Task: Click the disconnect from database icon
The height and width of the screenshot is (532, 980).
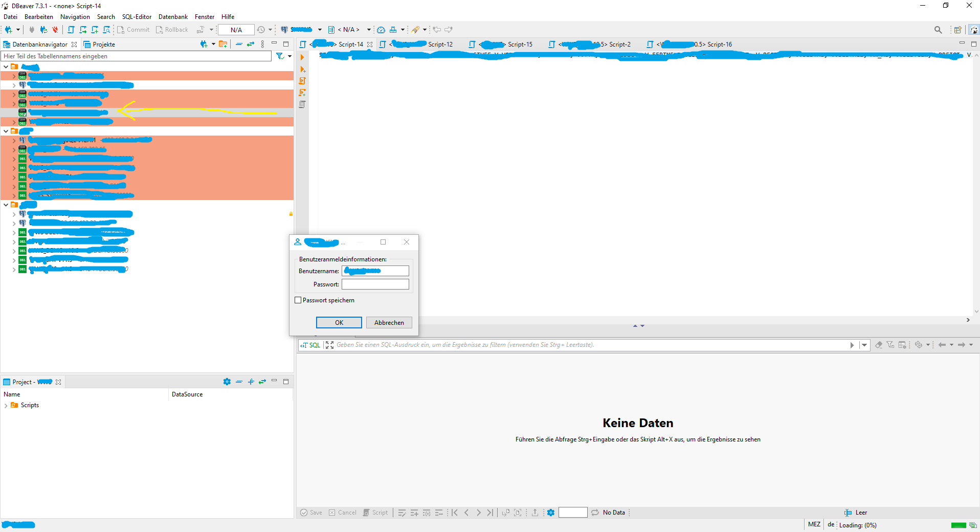Action: 55,30
